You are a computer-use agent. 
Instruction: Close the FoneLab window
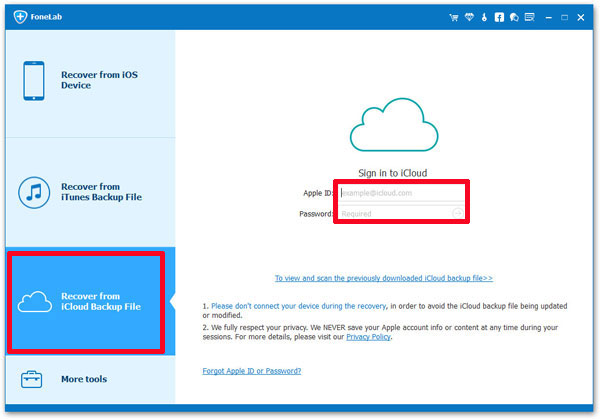point(580,18)
